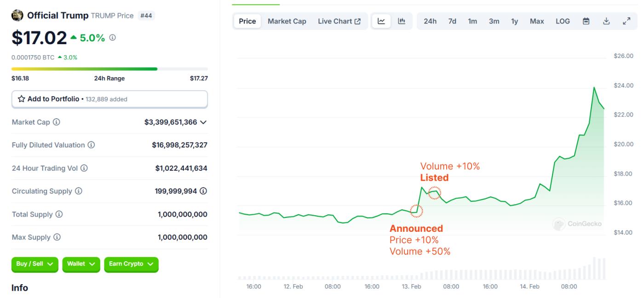Switch to the Market Cap tab
Viewport: 644px width, 298px height.
tap(287, 21)
